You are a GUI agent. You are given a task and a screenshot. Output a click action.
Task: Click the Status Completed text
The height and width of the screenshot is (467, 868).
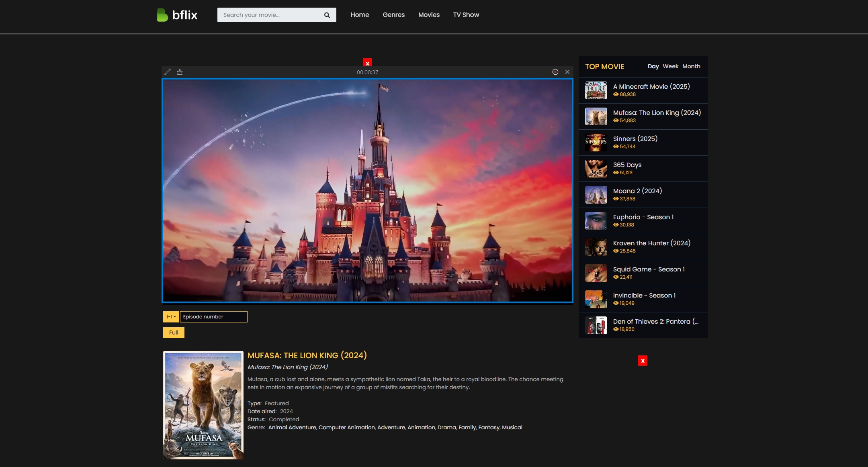tap(273, 419)
